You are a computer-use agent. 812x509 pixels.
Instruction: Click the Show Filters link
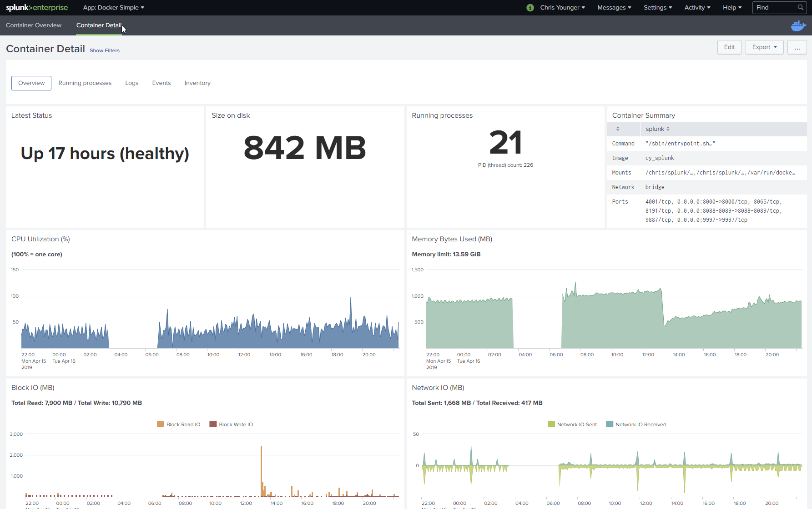(x=105, y=50)
